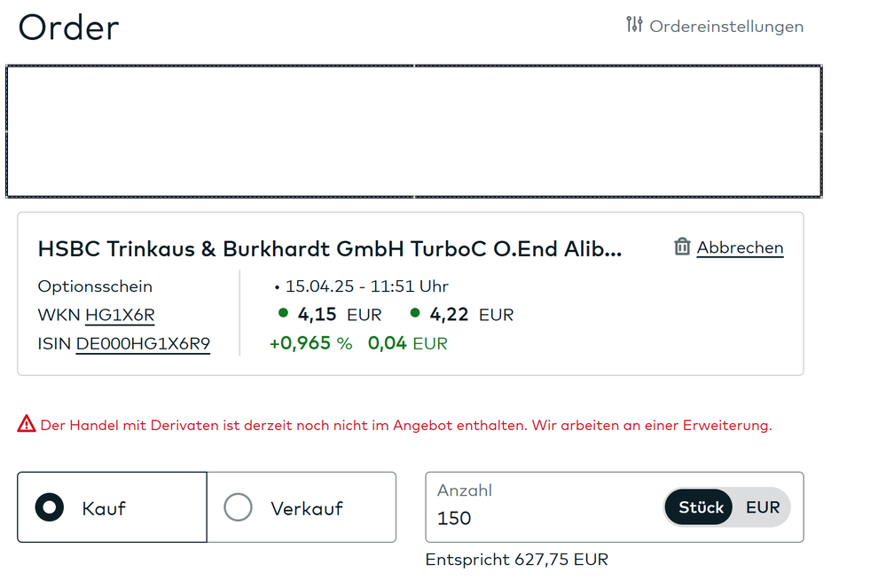Click the bid price 4,15
The height and width of the screenshot is (588, 886).
[x=316, y=315]
